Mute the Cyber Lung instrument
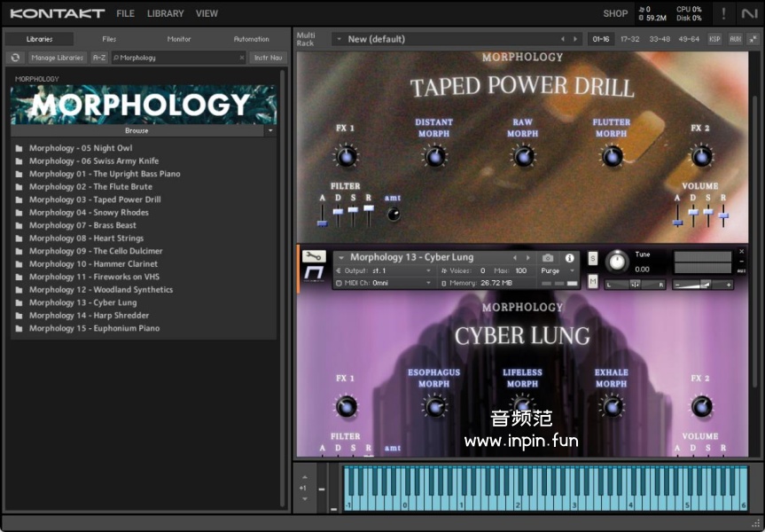The width and height of the screenshot is (765, 532). (x=593, y=281)
